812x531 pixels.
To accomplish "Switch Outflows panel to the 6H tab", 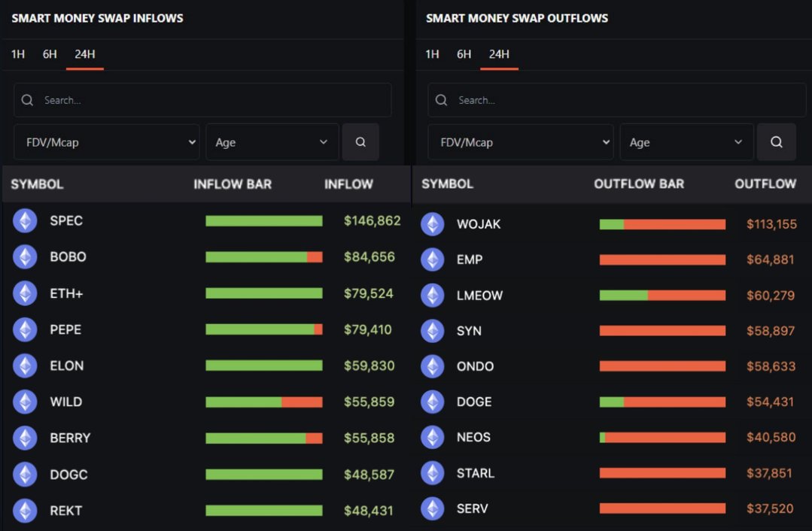I will click(464, 54).
